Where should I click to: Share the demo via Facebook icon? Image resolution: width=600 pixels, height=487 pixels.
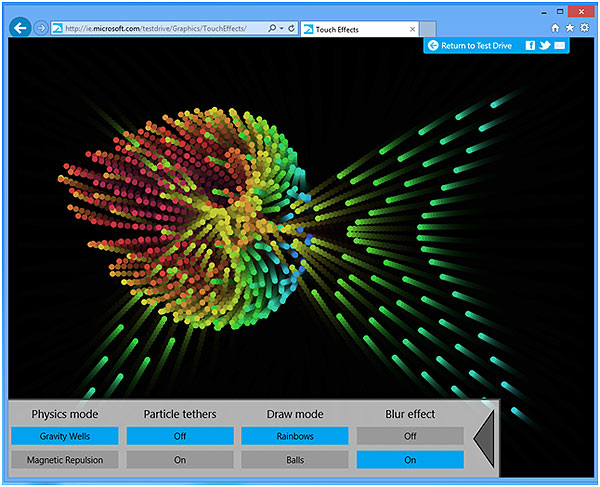530,46
